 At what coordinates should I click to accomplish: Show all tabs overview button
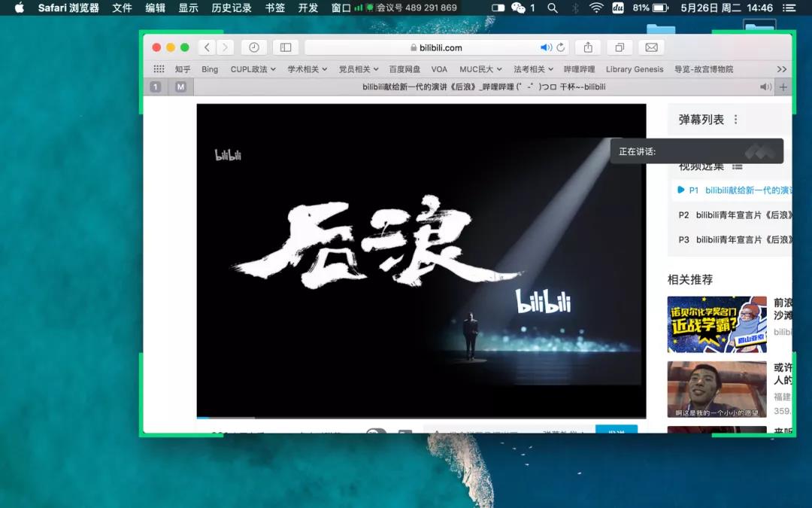tap(620, 47)
